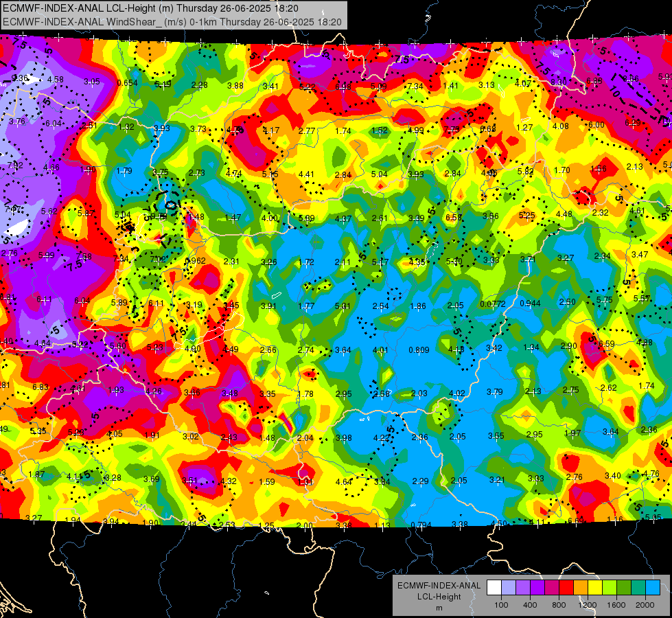Click the wind shear value 0.0772
The image size is (672, 618).
coord(492,304)
